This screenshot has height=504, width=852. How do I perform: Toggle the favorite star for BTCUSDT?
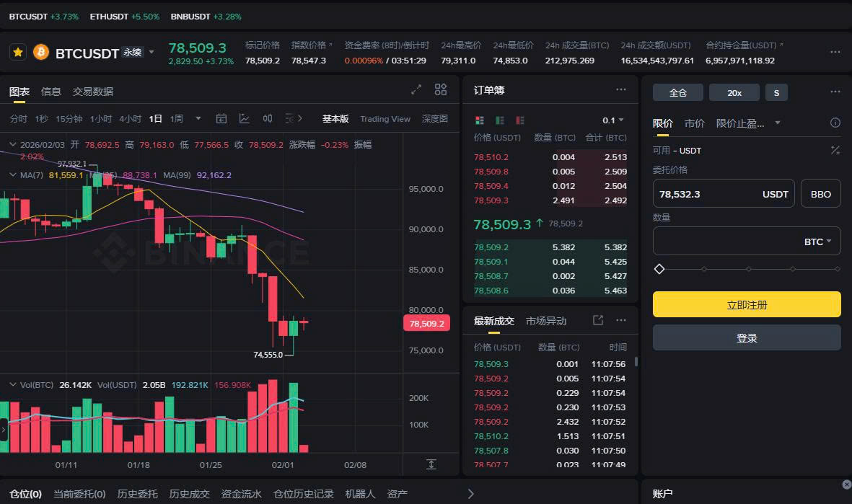(18, 52)
